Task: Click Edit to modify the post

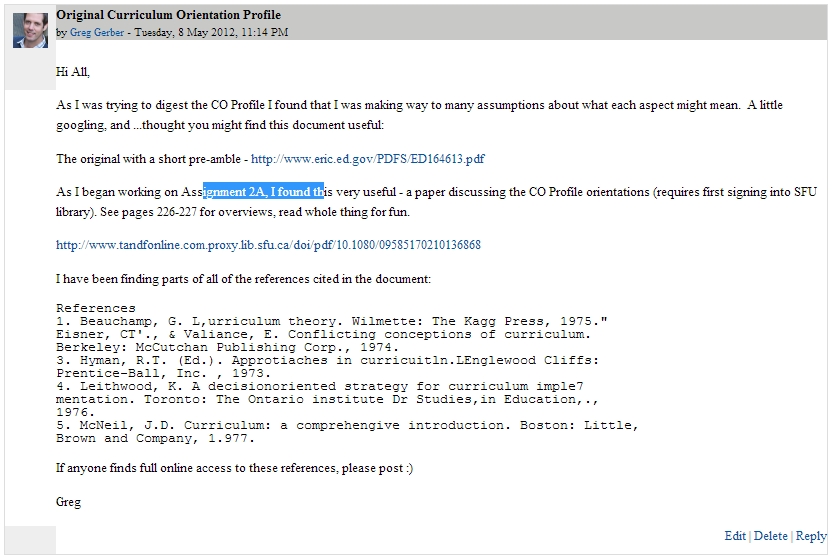Action: pyautogui.click(x=735, y=536)
